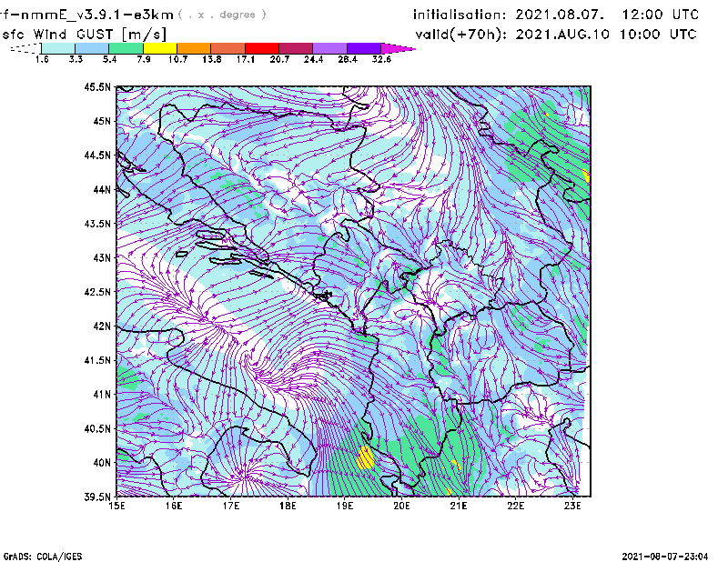Click the 43N latitude label
This screenshot has height=562, width=728.
click(x=102, y=257)
